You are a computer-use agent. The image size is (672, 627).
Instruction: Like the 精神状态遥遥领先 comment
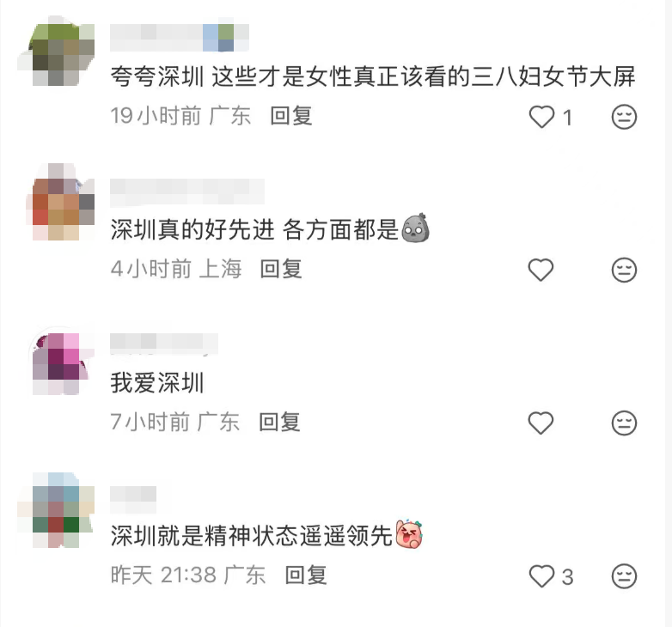coord(541,576)
